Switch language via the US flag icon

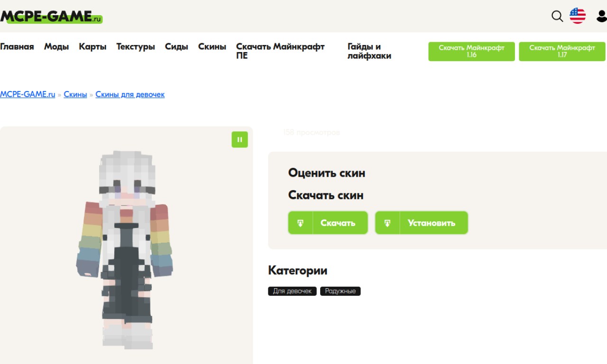tap(578, 16)
